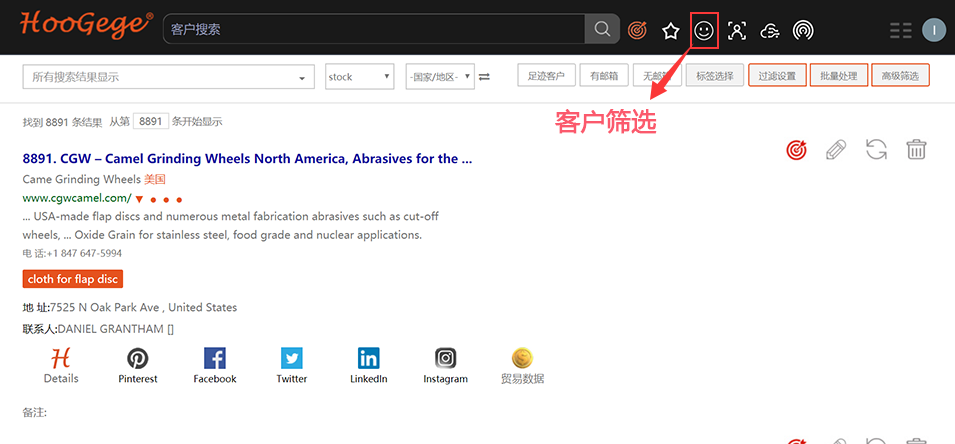Image resolution: width=955 pixels, height=444 pixels.
Task: Click the 有邮箱 filter button
Action: pyautogui.click(x=604, y=76)
